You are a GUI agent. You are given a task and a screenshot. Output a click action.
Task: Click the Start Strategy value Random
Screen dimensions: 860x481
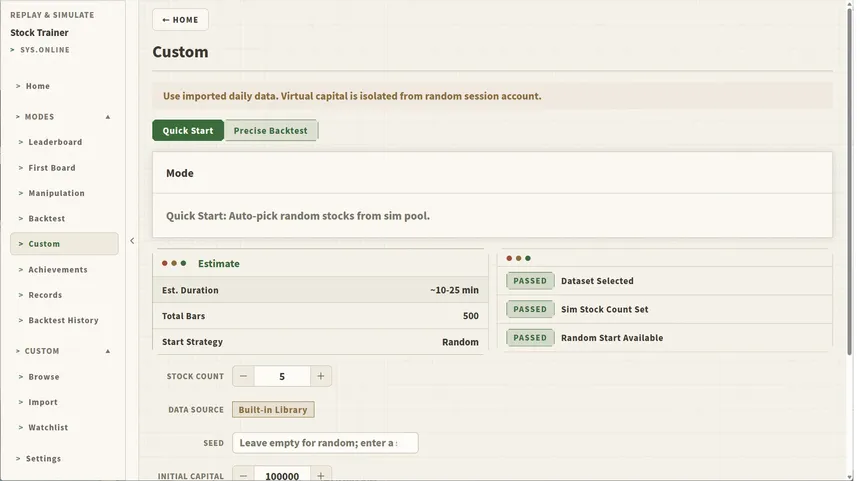[460, 342]
